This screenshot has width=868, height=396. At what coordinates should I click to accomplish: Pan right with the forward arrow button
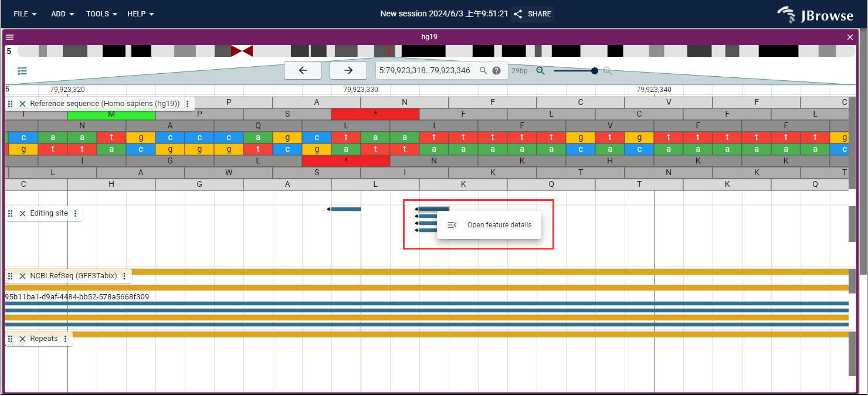[348, 70]
